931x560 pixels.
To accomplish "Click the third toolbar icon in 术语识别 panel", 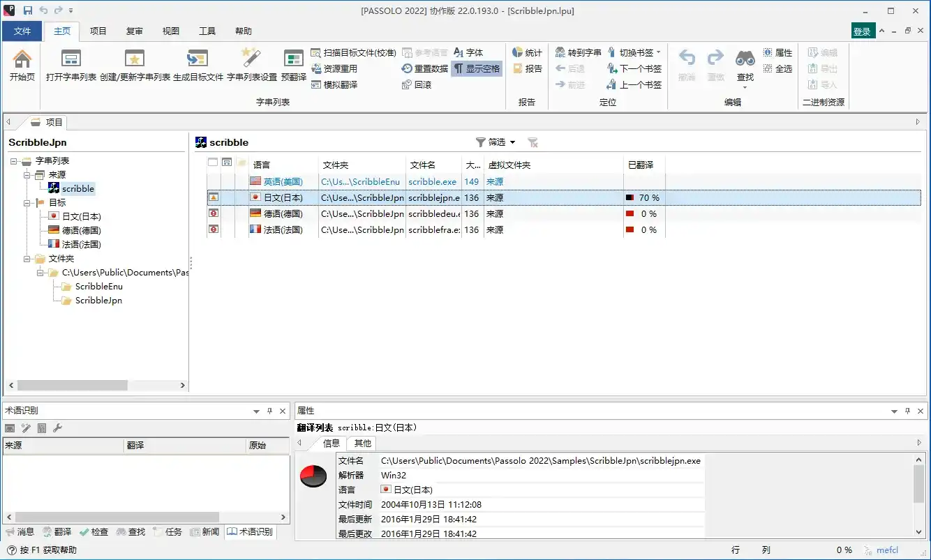I will click(x=42, y=428).
